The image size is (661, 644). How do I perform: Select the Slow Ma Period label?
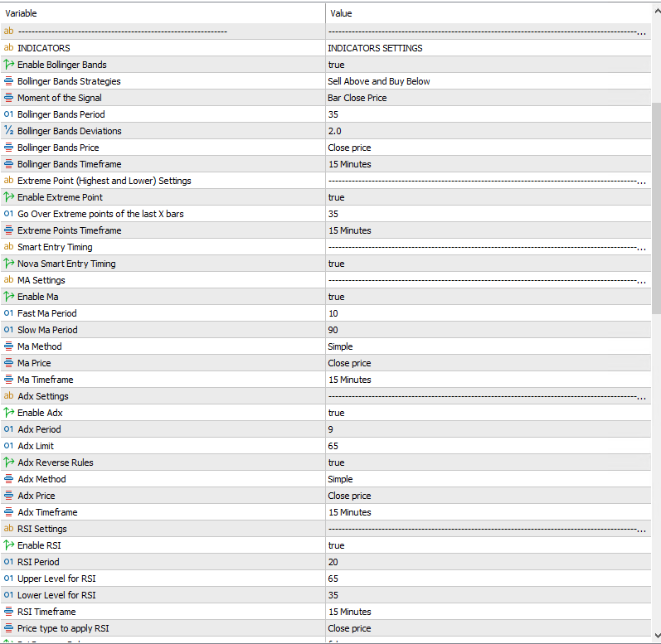point(47,330)
